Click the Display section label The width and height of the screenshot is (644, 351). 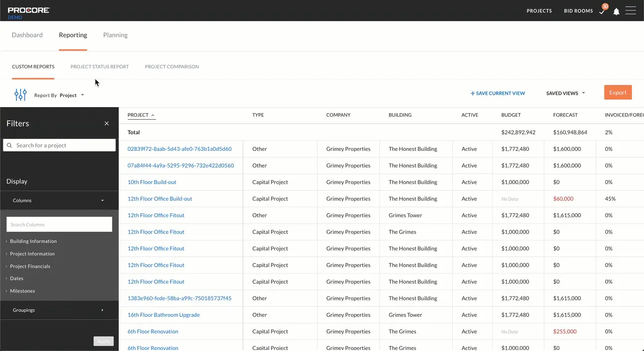coord(17,181)
